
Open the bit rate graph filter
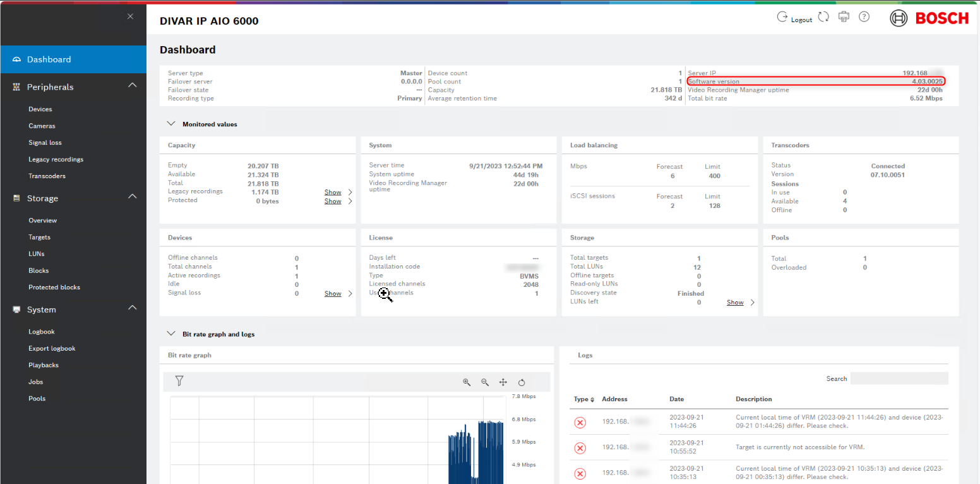(x=179, y=381)
